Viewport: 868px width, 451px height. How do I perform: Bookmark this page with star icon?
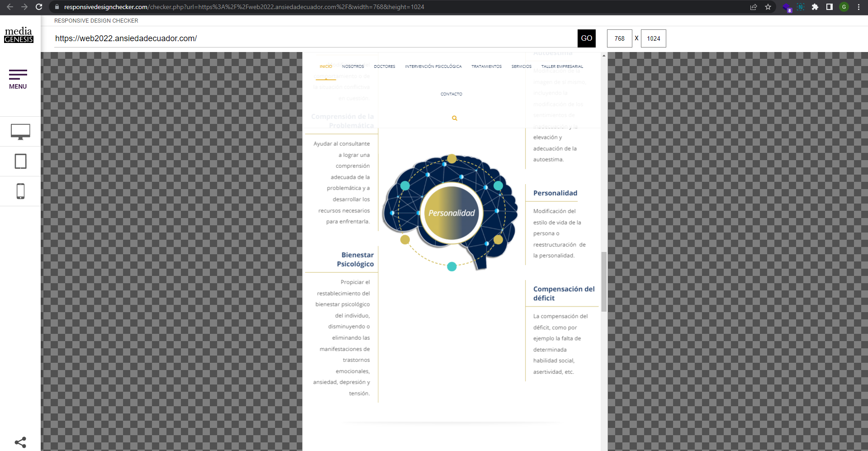768,7
